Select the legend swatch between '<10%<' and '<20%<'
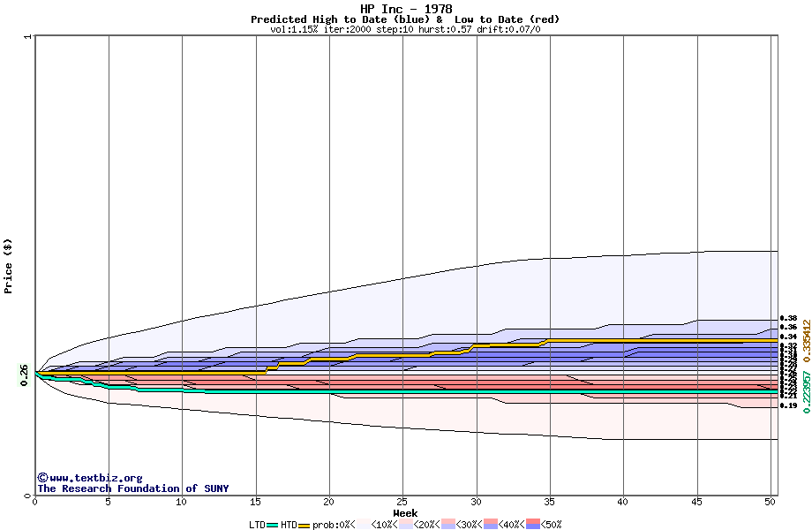 [x=406, y=525]
